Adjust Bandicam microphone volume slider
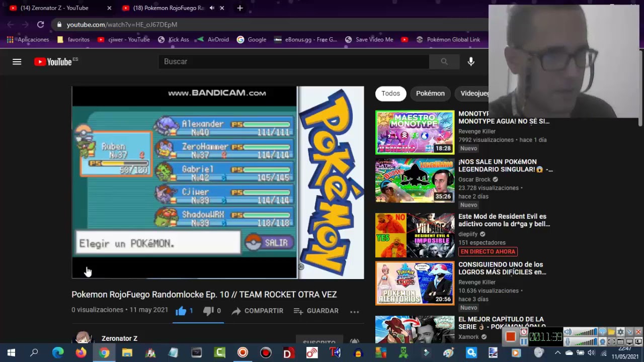The image size is (644, 362). [586, 342]
